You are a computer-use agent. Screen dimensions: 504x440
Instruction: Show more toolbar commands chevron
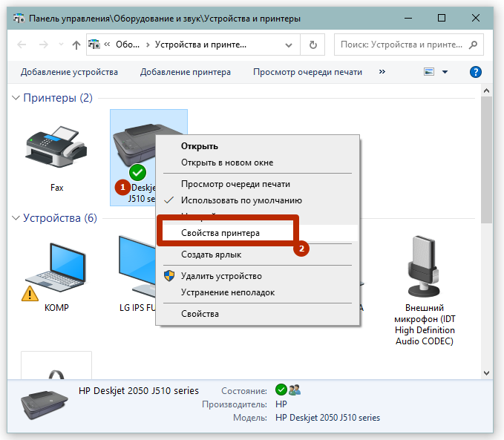click(x=382, y=72)
